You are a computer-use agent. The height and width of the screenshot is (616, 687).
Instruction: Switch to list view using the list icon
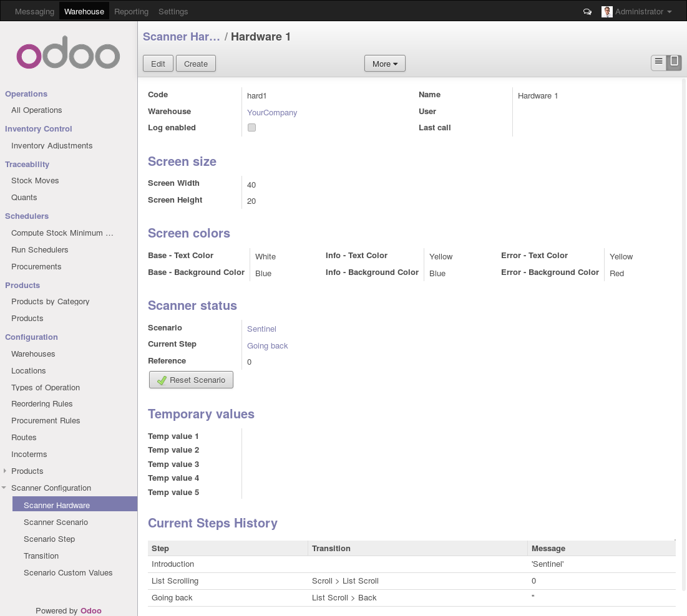point(658,62)
